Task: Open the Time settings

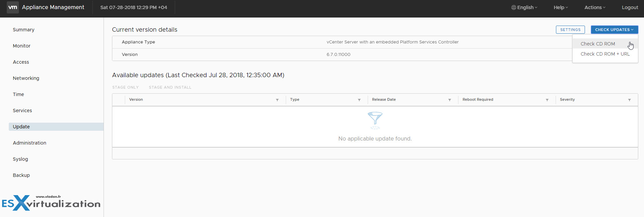Action: pos(19,94)
